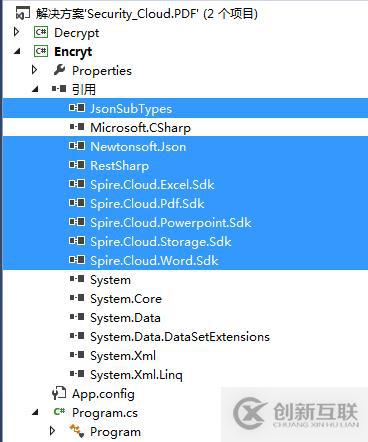Select the Properties folder label
Image resolution: width=368 pixels, height=442 pixels.
(102, 71)
